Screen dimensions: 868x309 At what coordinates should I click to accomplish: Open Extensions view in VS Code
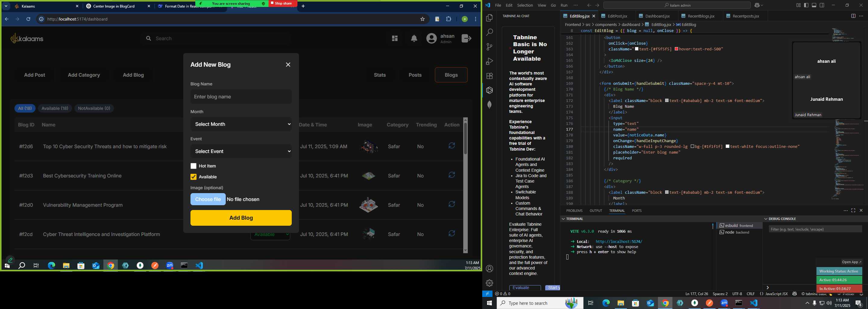489,76
